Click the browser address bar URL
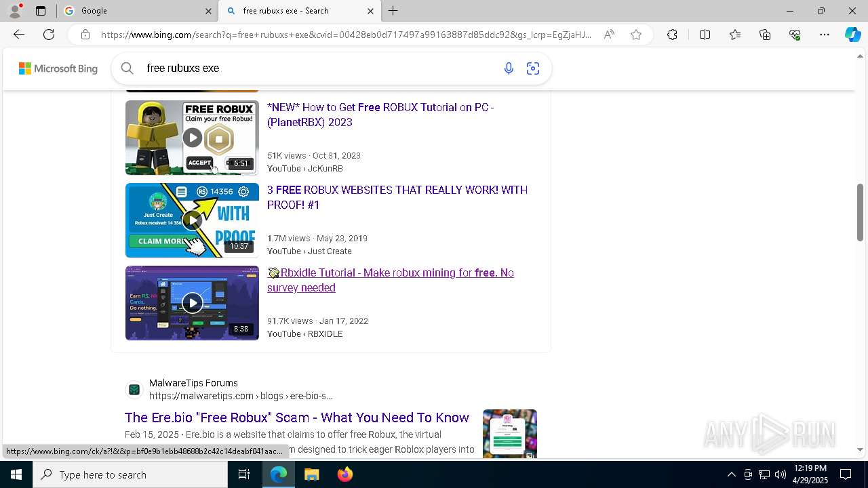The width and height of the screenshot is (868, 488). coord(346,35)
